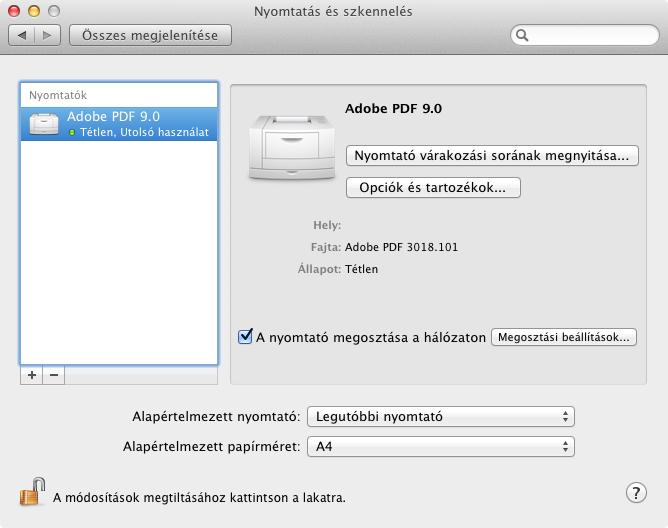Screen dimensions: 668x528
Task: Click the Állapot value Tétlen
Action: coord(361,269)
